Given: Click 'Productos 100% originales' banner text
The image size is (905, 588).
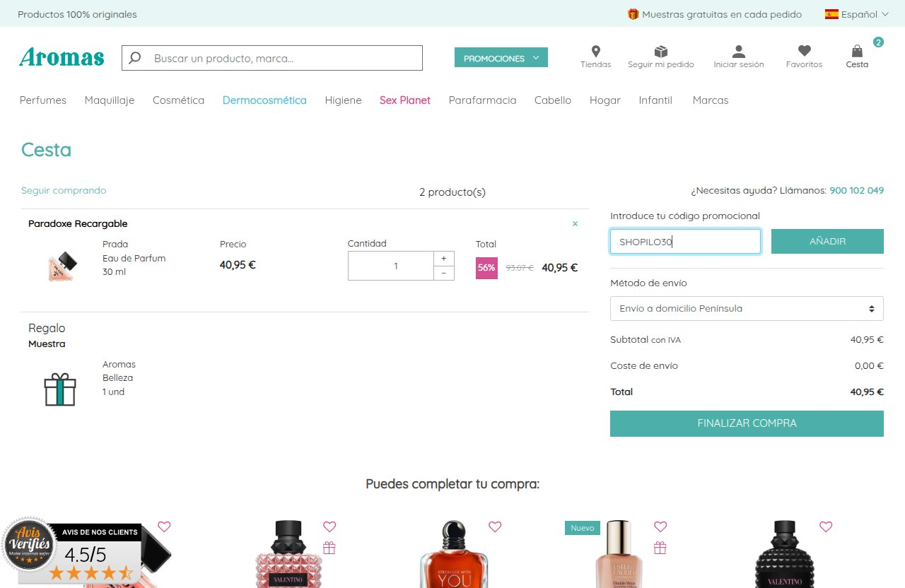Looking at the screenshot, I should (x=77, y=14).
